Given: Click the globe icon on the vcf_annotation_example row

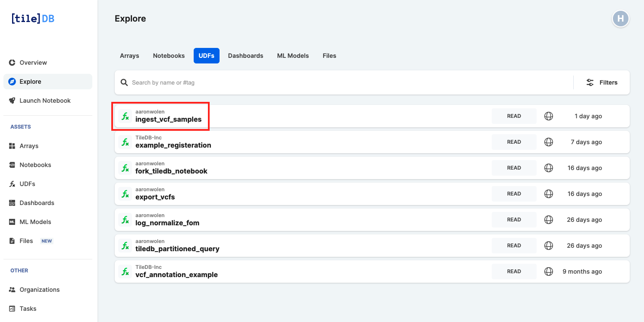Looking at the screenshot, I should coord(549,271).
